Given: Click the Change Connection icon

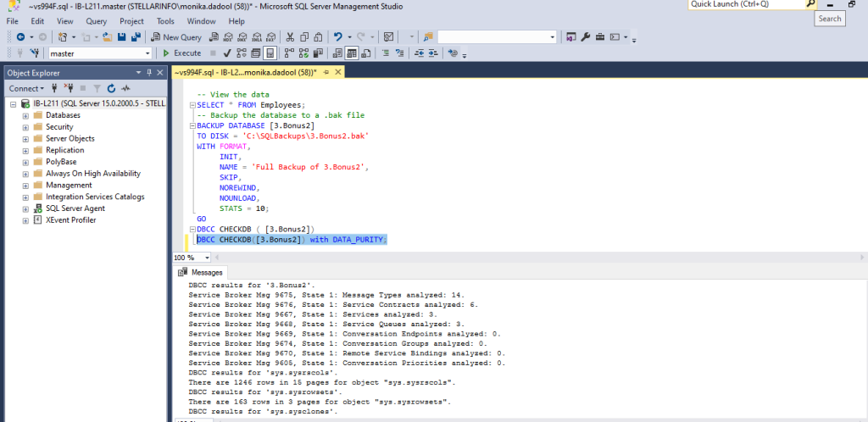Looking at the screenshot, I should click(x=36, y=53).
